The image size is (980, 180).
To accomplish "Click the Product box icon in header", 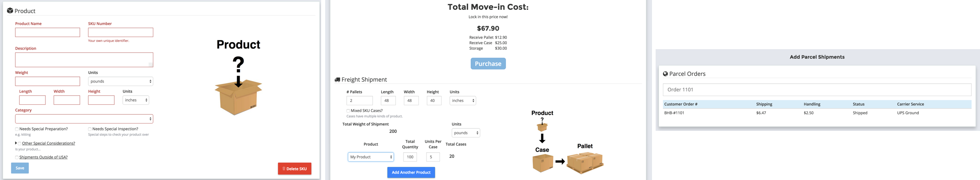I will pos(10,11).
